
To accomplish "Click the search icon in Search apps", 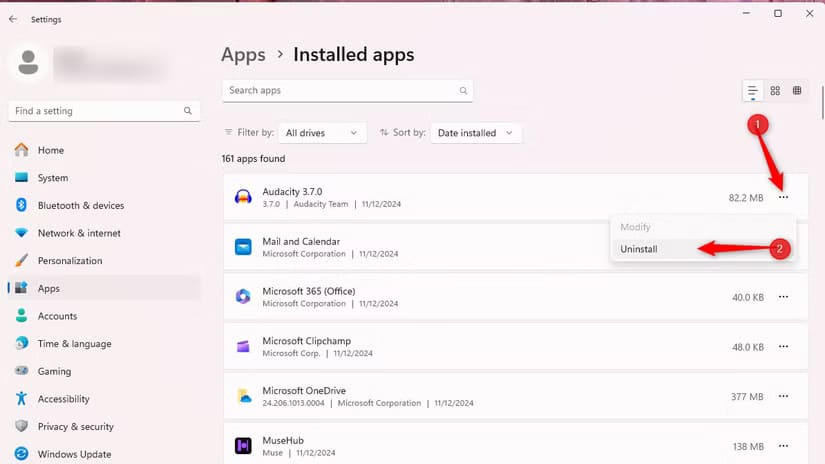I will (463, 90).
